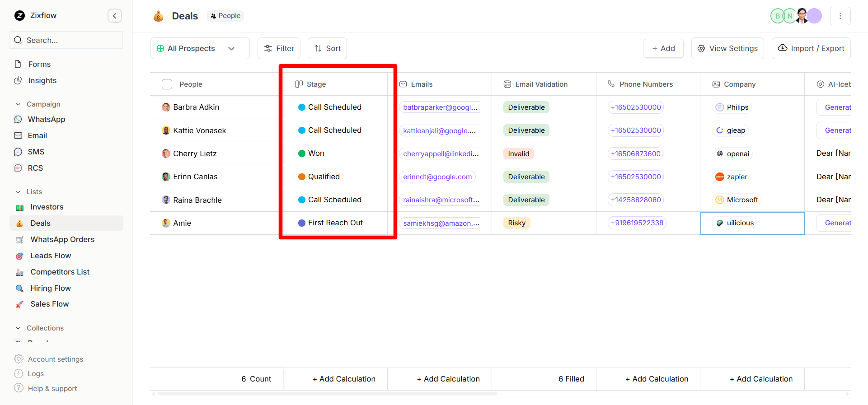This screenshot has height=405, width=868.
Task: Click the B collaborator avatar
Action: click(777, 16)
